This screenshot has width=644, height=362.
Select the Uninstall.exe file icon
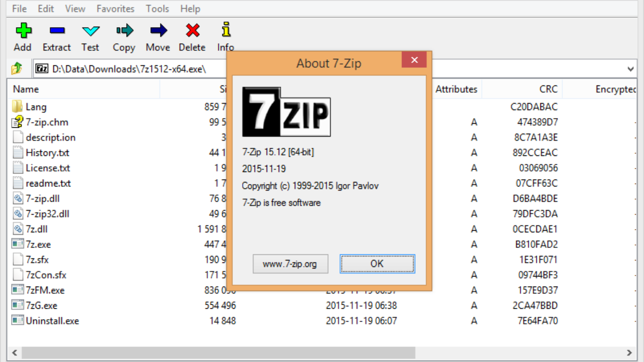(18, 321)
